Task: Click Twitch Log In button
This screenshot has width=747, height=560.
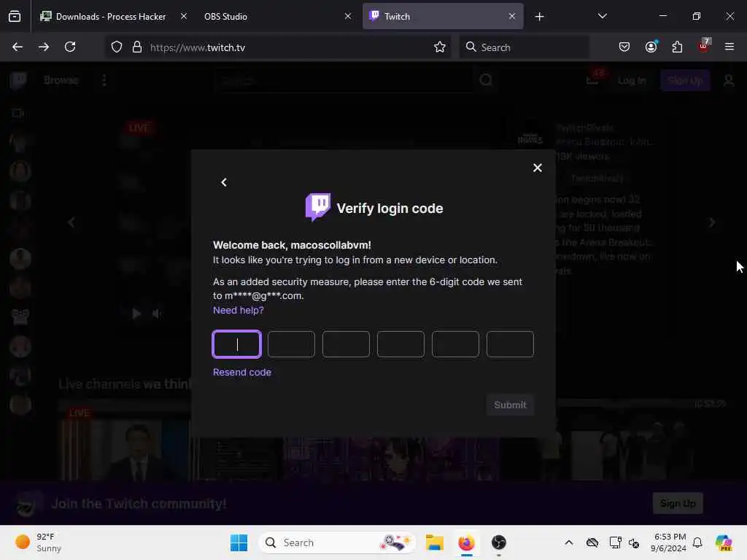Action: (632, 80)
